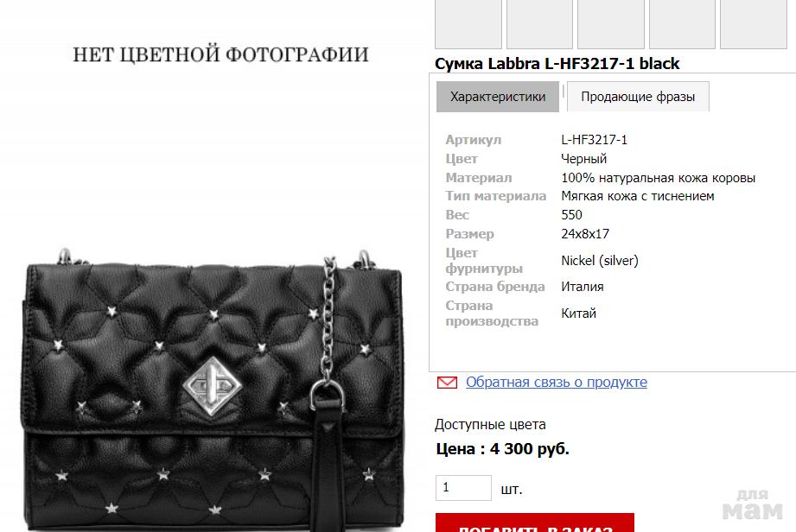Select the Размер value 24x8x17

coord(585,234)
